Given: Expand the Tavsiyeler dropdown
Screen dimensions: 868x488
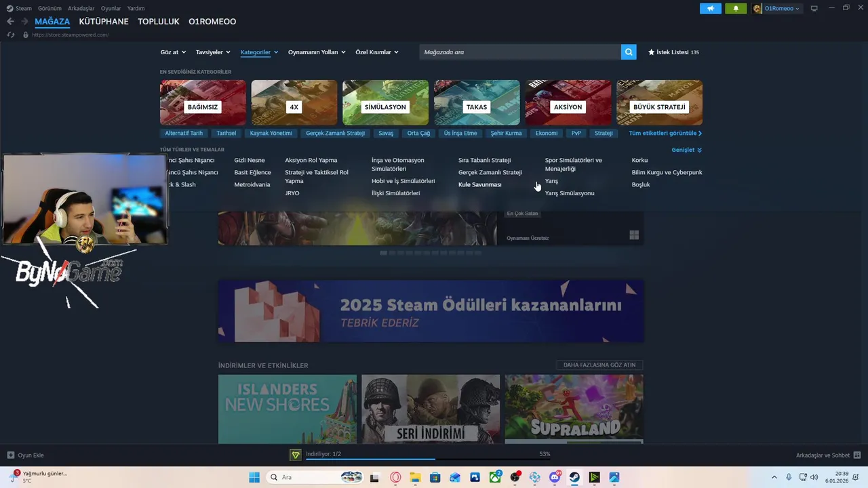Looking at the screenshot, I should (x=213, y=52).
